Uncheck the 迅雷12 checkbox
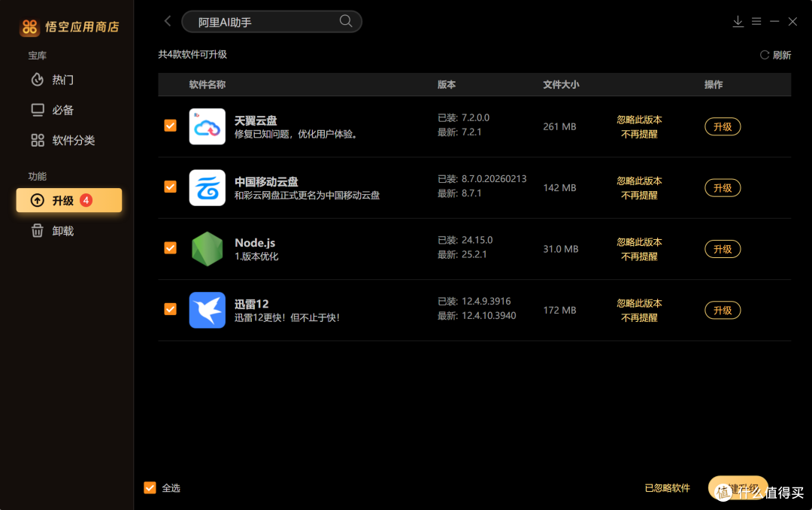 point(171,309)
